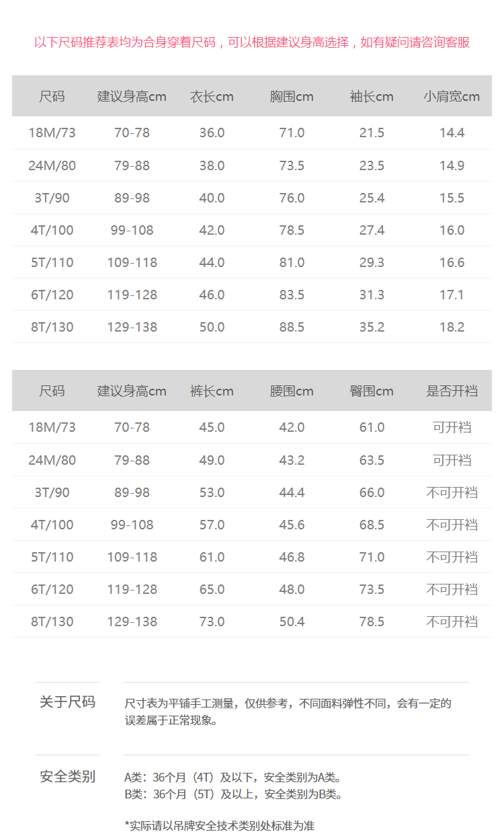Click the hang-tag safety standard footnote

pyautogui.click(x=220, y=825)
